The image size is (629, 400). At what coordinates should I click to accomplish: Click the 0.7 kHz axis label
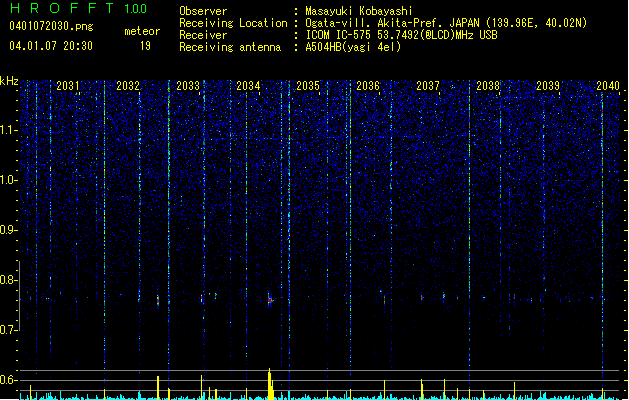point(9,330)
